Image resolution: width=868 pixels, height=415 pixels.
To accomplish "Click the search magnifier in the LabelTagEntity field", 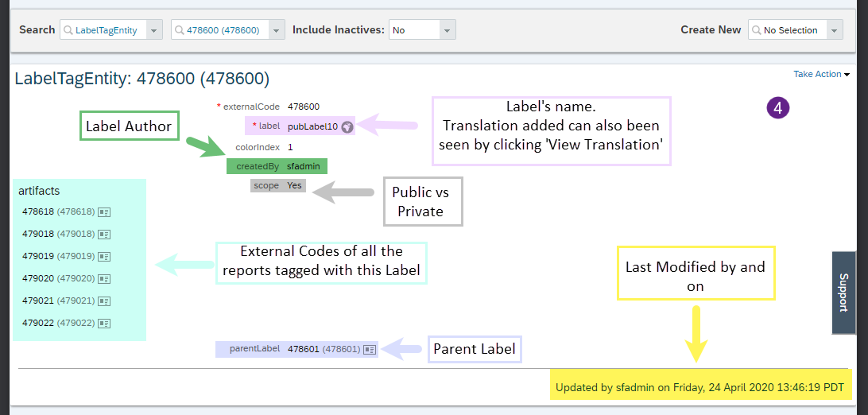I will (68, 30).
